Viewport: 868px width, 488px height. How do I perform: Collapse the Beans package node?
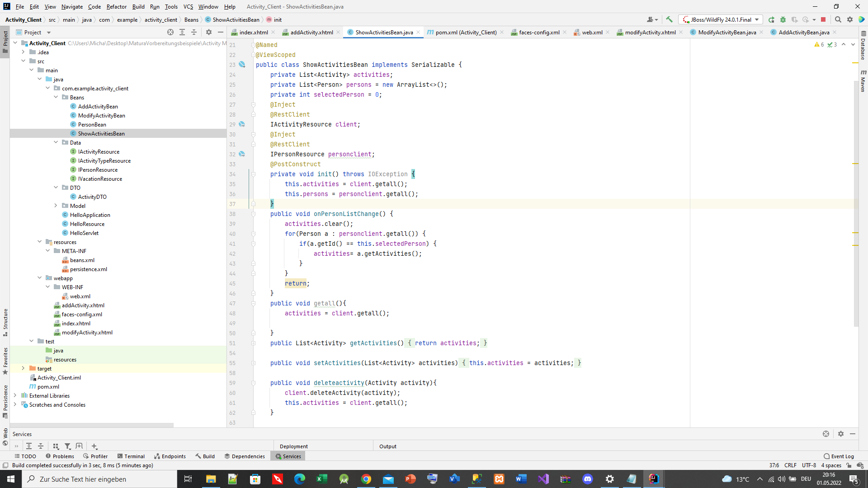tap(56, 97)
